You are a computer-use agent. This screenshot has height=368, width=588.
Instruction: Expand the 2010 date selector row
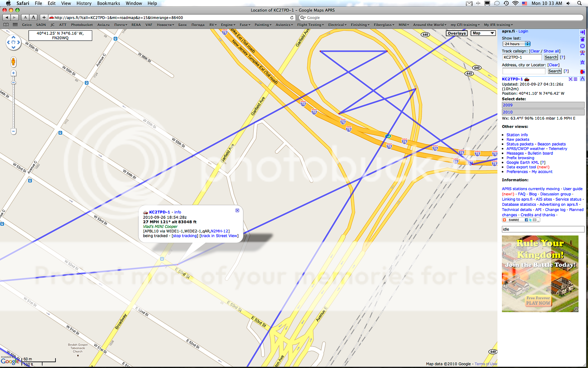click(543, 112)
